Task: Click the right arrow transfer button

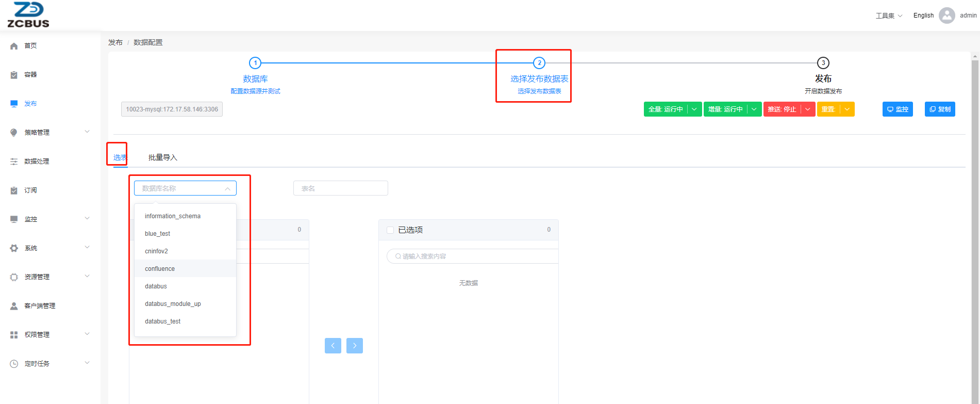Action: [355, 346]
